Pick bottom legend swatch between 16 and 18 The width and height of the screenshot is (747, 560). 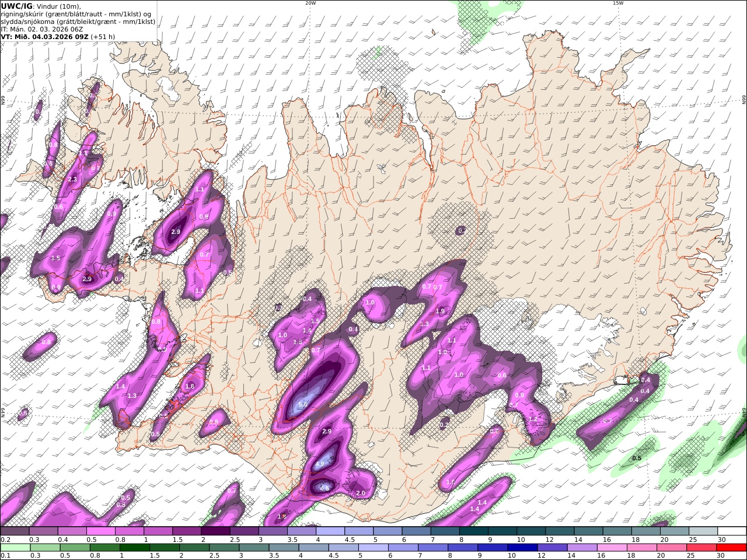[x=613, y=548]
